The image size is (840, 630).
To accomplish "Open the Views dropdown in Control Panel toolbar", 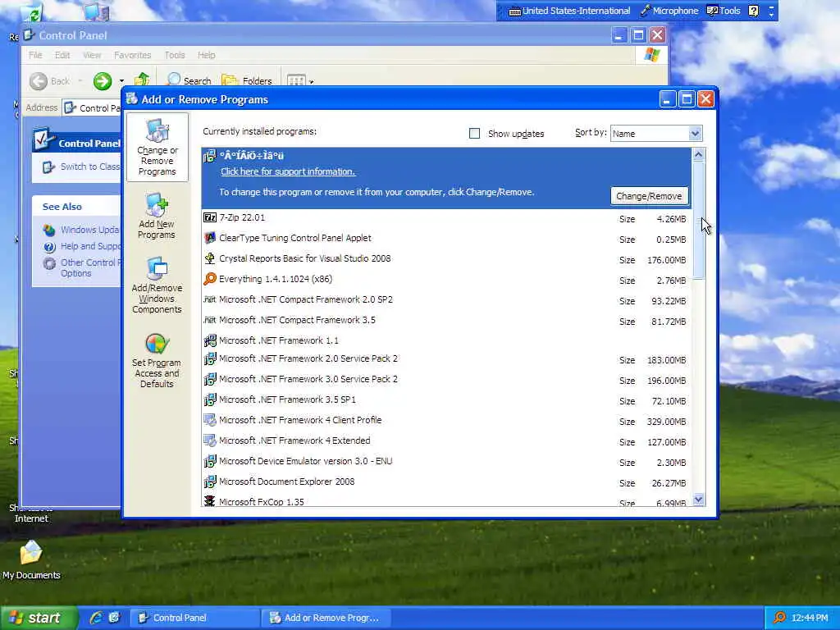I will (x=311, y=81).
